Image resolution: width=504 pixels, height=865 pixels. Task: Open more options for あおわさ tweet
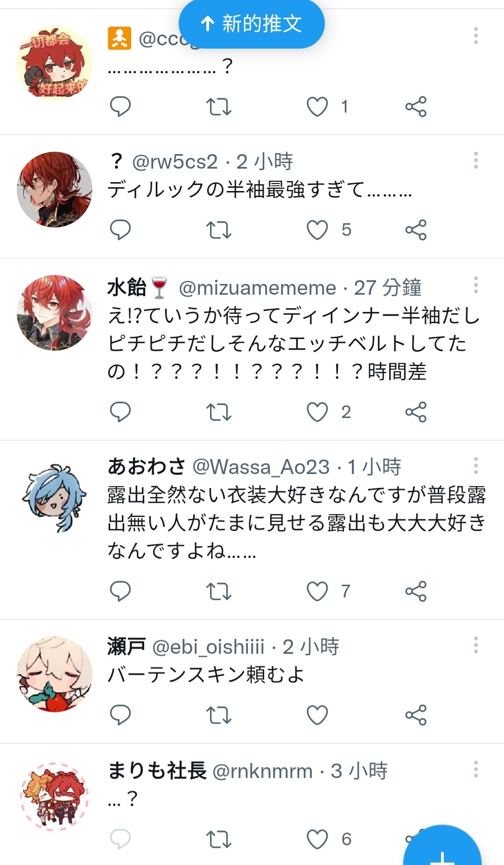point(476,466)
